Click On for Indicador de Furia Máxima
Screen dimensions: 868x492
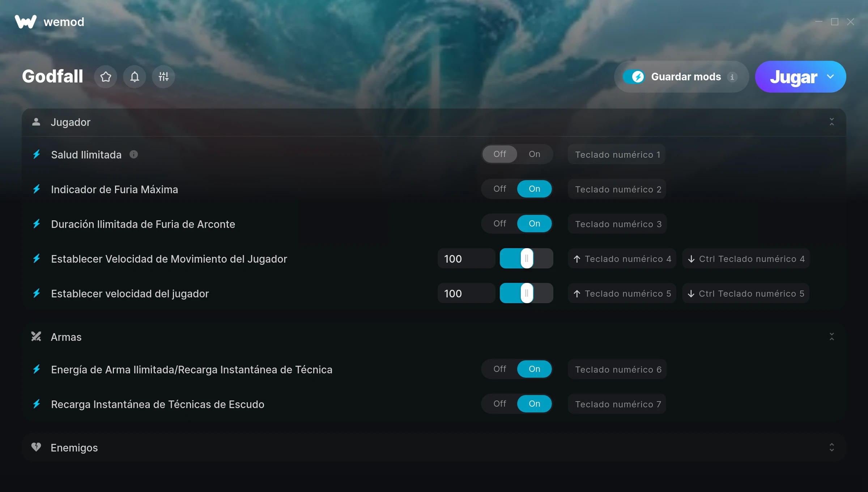[x=535, y=189]
